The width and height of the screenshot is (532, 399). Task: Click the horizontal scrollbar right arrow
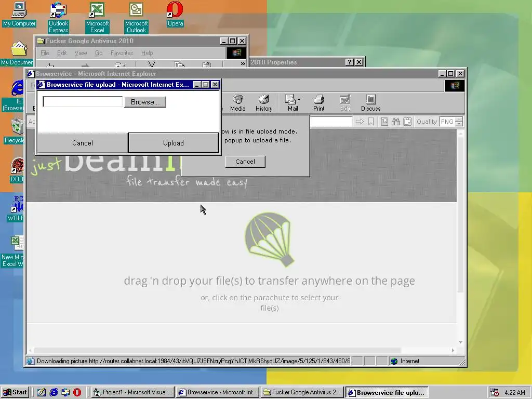click(453, 350)
